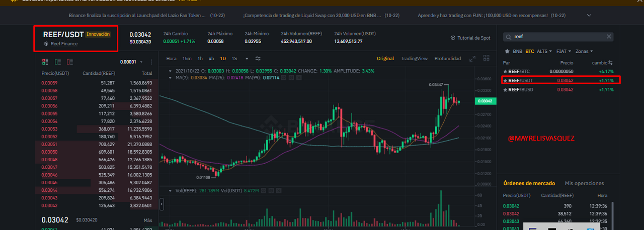
Task: Select the 1h chart interval
Action: click(200, 58)
